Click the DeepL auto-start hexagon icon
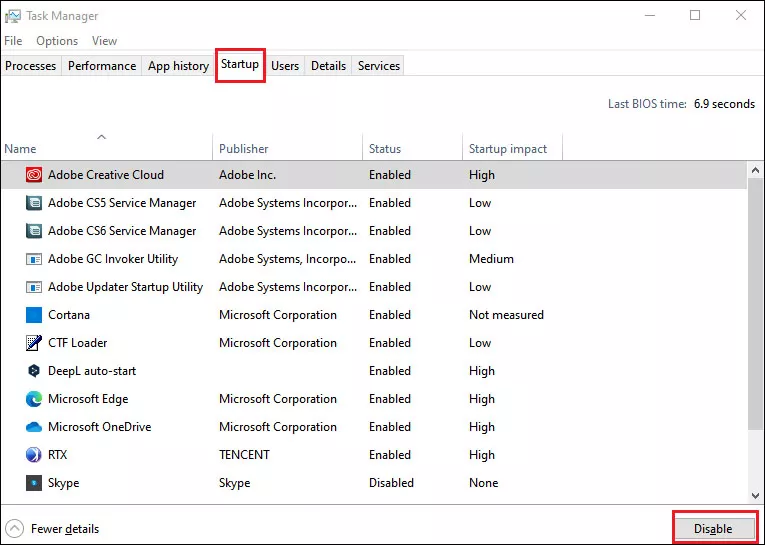The image size is (765, 545). (34, 371)
